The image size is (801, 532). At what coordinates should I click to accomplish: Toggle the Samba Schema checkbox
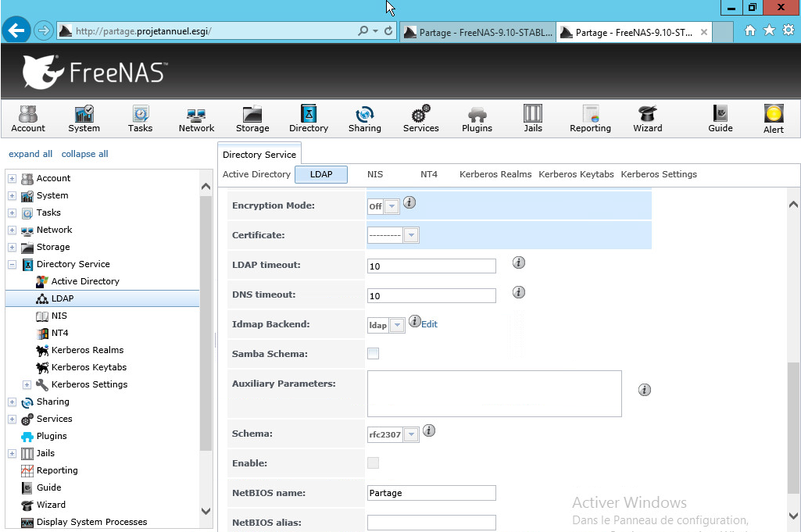coord(374,353)
